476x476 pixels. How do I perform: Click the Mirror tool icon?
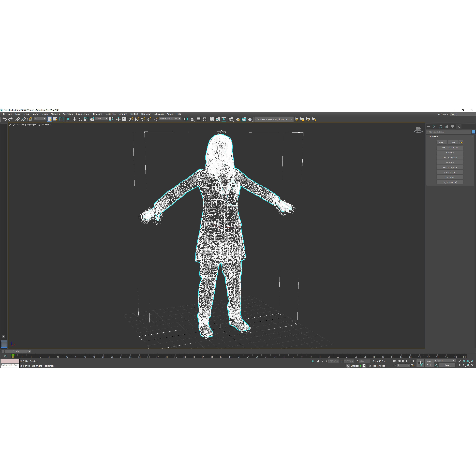(x=186, y=119)
